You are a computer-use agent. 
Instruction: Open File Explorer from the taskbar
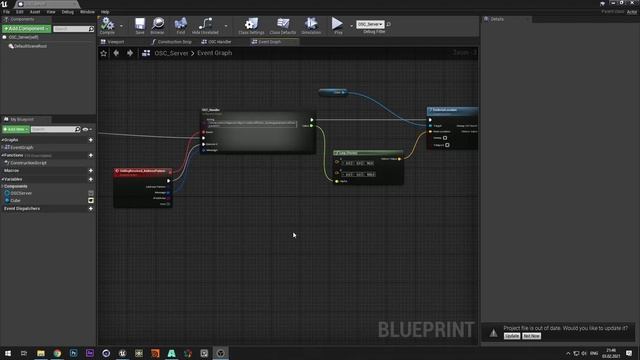(x=41, y=353)
